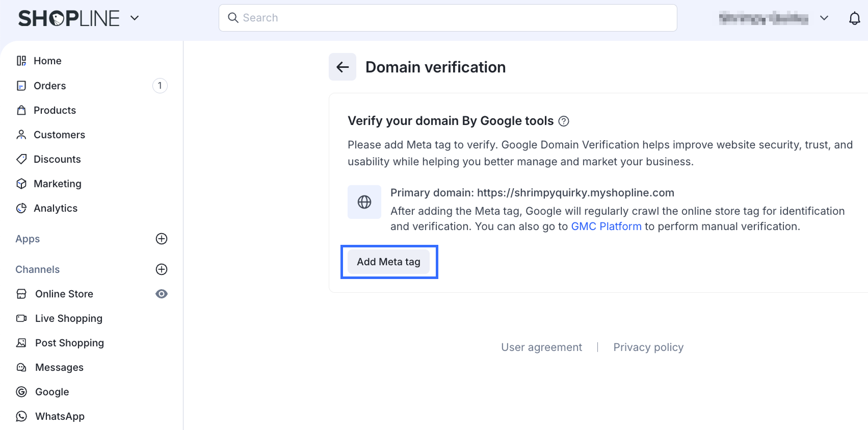This screenshot has height=430, width=868.
Task: Expand the SHOPLINE store switcher dropdown
Action: [135, 18]
